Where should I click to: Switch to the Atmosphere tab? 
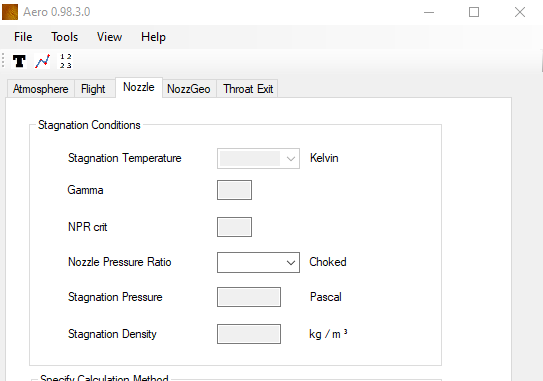[x=41, y=89]
